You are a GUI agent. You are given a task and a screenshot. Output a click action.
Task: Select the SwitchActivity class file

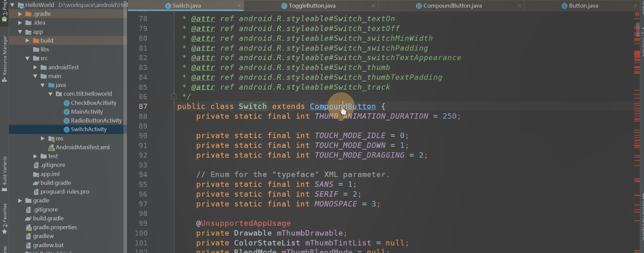click(89, 130)
